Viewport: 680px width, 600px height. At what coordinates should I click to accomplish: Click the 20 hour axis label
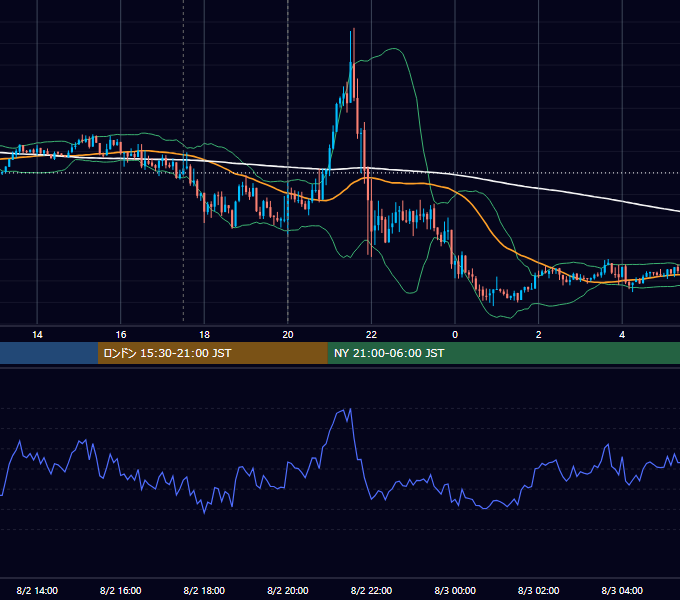[288, 335]
